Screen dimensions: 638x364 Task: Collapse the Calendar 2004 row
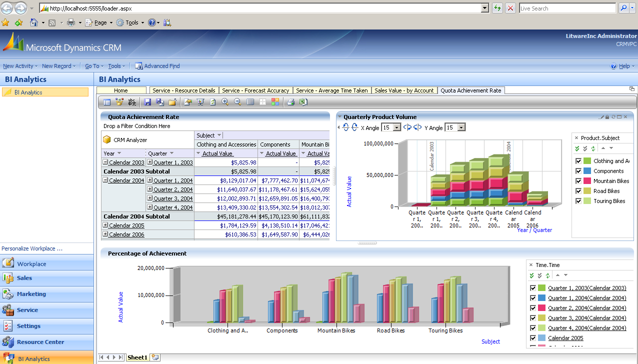tap(105, 180)
